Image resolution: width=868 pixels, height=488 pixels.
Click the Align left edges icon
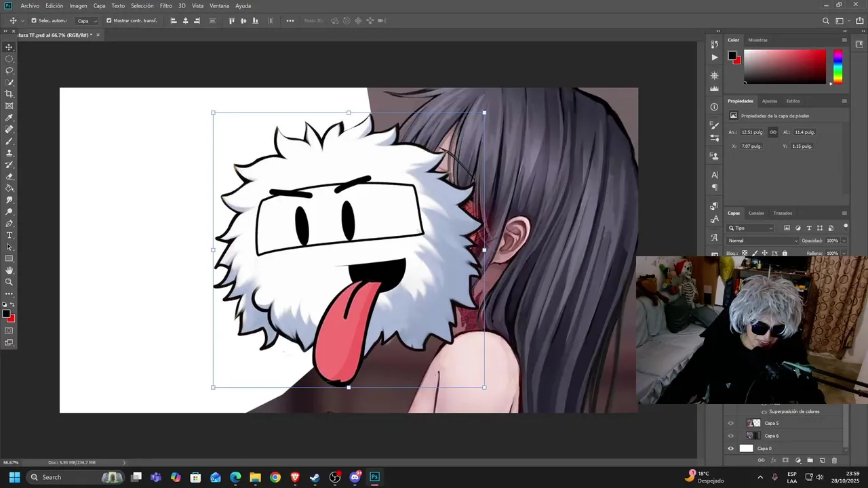tap(174, 21)
